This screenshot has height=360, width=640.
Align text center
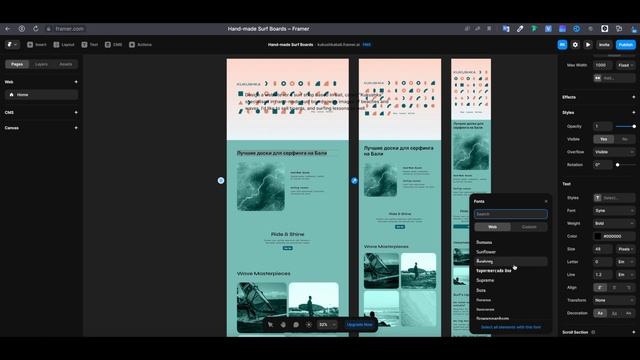click(x=614, y=287)
